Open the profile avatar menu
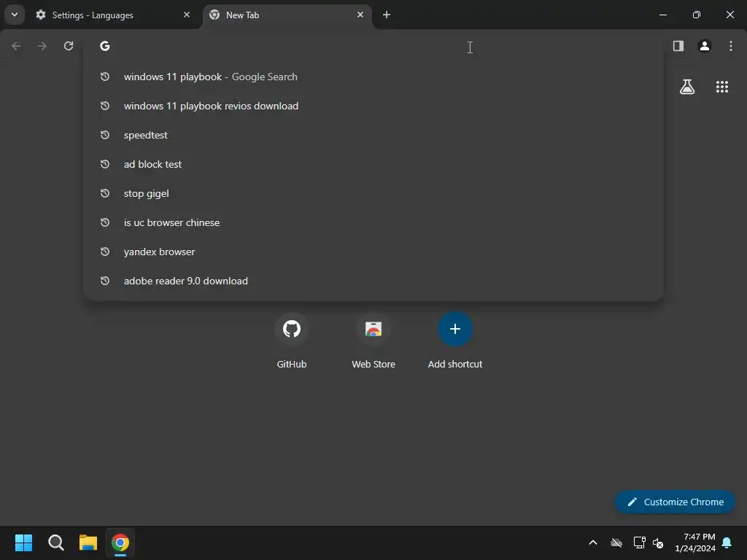The width and height of the screenshot is (747, 560). coord(704,46)
